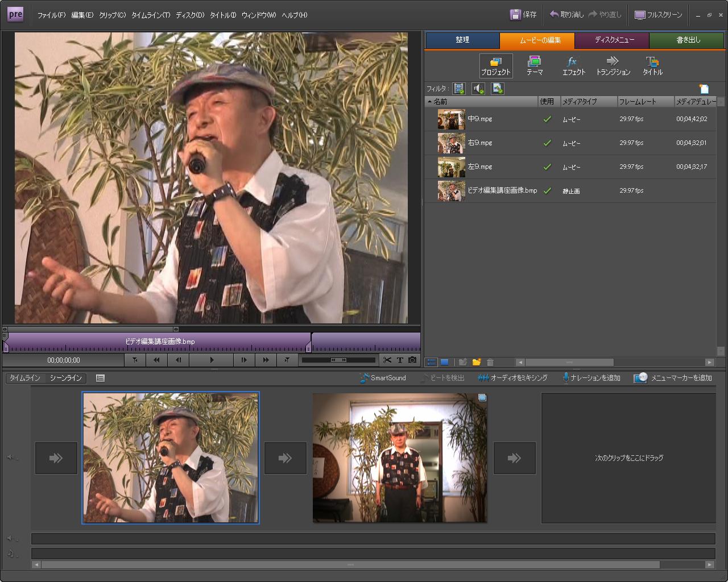Select the 右9.mpg clip in project list
Image resolution: width=728 pixels, height=582 pixels.
point(480,143)
